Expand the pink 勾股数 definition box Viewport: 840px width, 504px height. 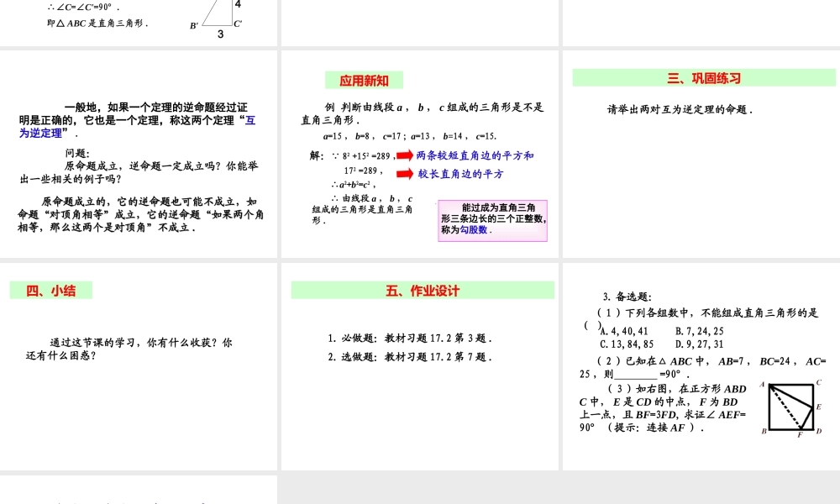(494, 220)
